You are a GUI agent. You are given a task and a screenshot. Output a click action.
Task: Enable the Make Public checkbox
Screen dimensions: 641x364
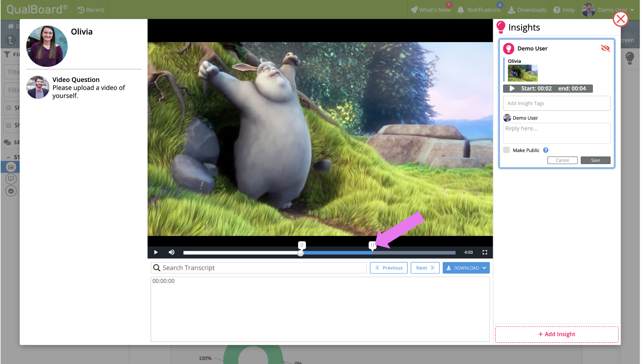pyautogui.click(x=507, y=150)
